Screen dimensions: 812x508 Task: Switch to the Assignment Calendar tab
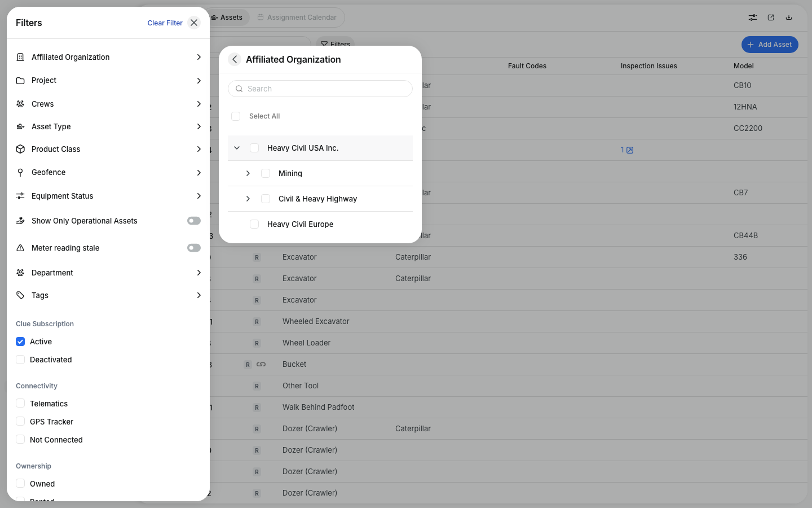(x=297, y=17)
